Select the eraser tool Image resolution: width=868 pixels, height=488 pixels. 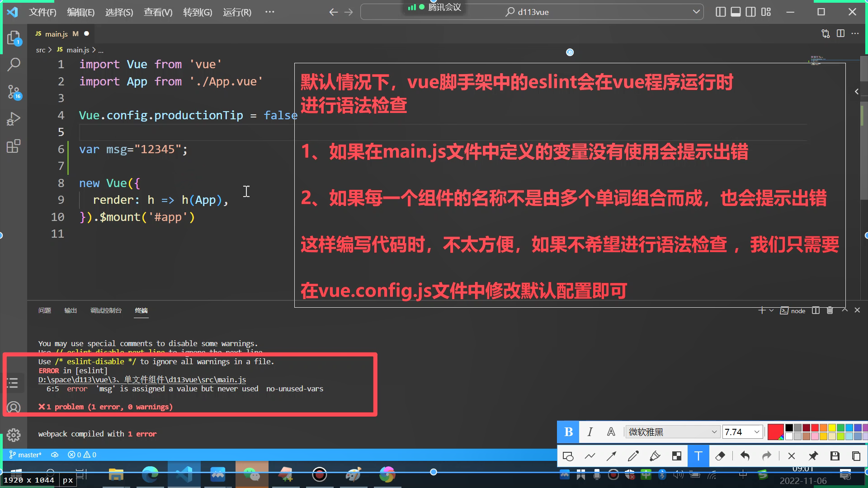721,456
